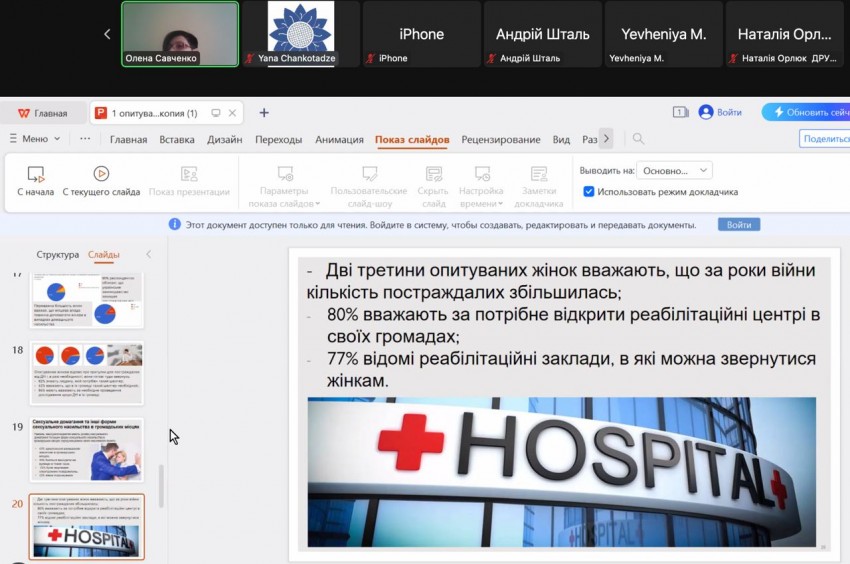This screenshot has width=850, height=564.
Task: Click the WPS 'Главная' home tab logo
Action: (24, 113)
